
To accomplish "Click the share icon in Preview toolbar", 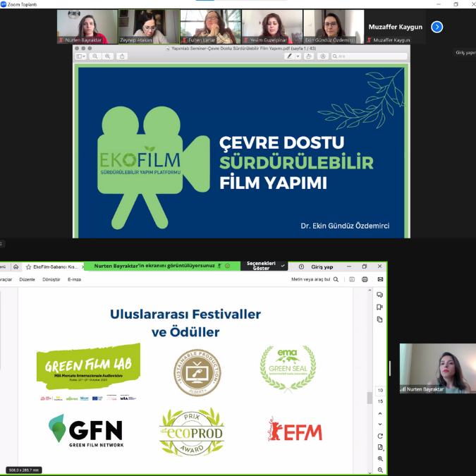I will (x=122, y=56).
